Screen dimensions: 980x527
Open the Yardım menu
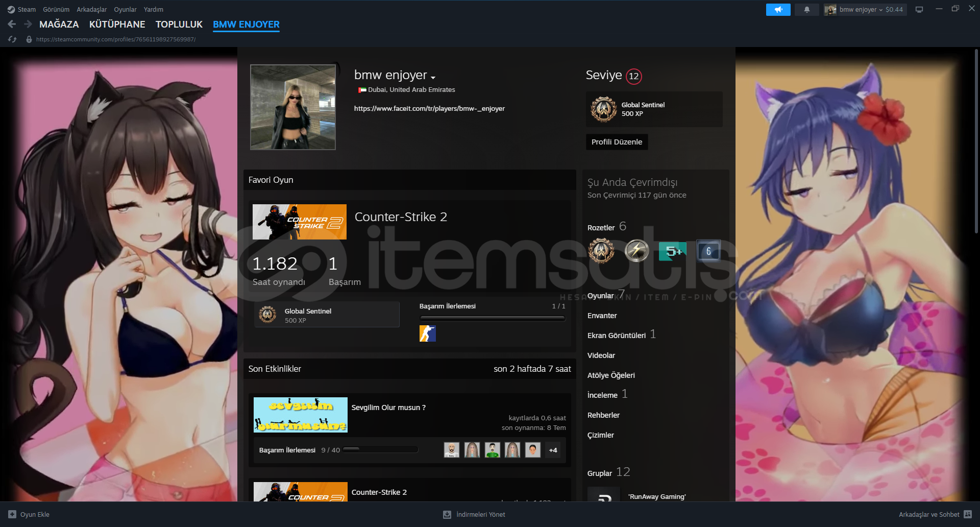[154, 9]
